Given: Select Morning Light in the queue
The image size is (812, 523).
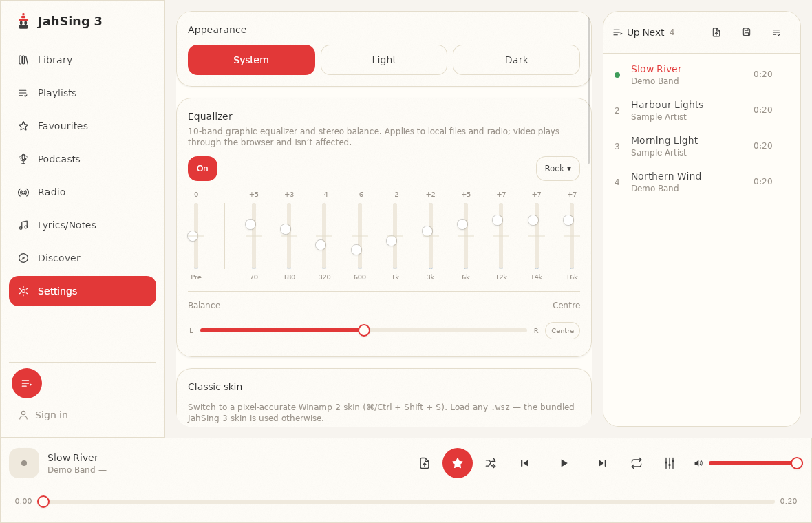Looking at the screenshot, I should click(702, 146).
